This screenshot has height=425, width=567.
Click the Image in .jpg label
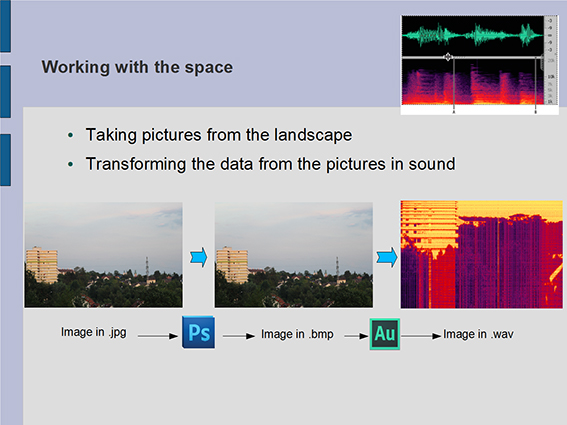pyautogui.click(x=94, y=332)
